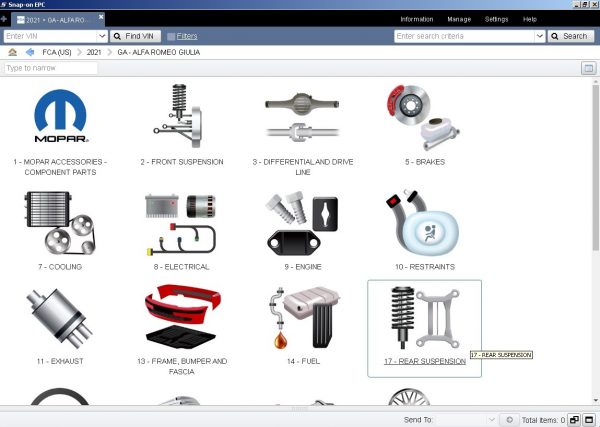
Task: Go back with the blue arrow icon
Action: tap(30, 52)
